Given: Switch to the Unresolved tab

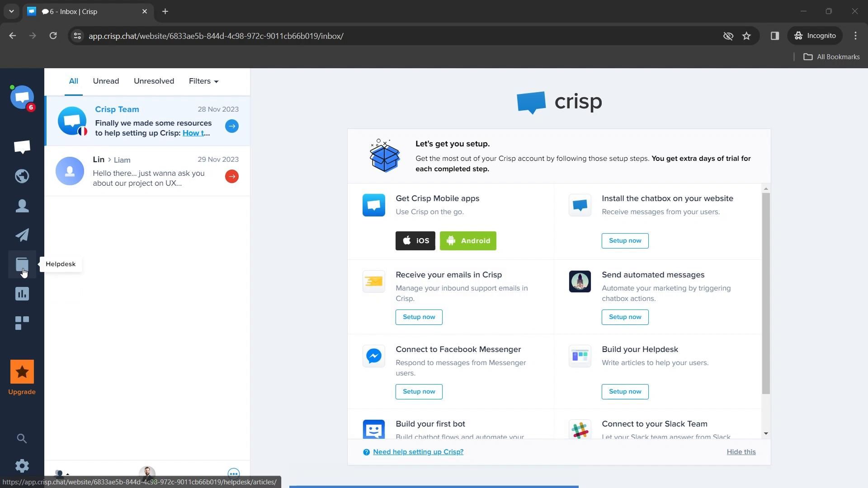Looking at the screenshot, I should (154, 81).
